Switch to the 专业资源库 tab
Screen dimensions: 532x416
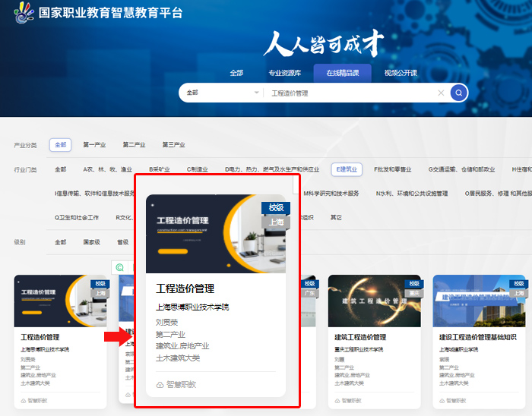pyautogui.click(x=285, y=73)
